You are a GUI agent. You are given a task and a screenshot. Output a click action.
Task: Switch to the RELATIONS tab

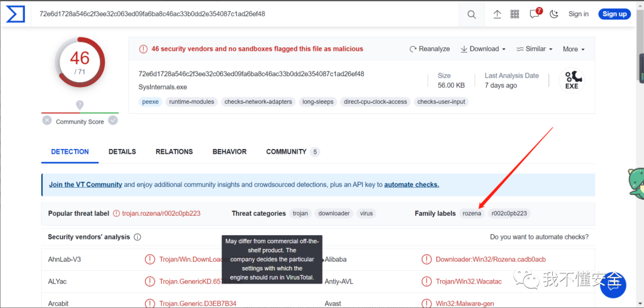[x=174, y=152]
